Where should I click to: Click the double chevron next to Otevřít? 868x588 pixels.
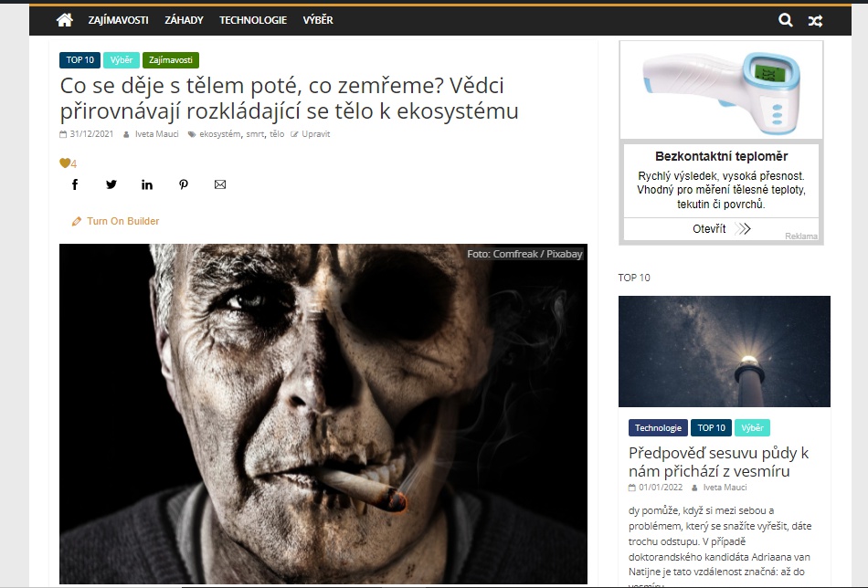[742, 228]
